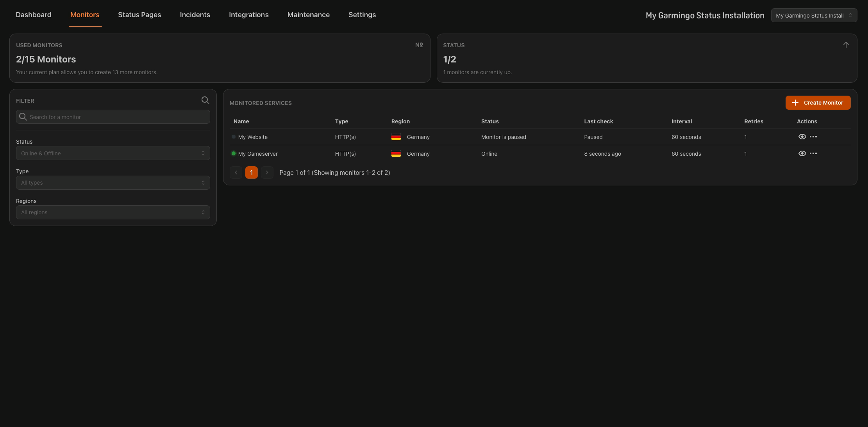Select page 1 in pagination
The image size is (868, 427).
(252, 173)
